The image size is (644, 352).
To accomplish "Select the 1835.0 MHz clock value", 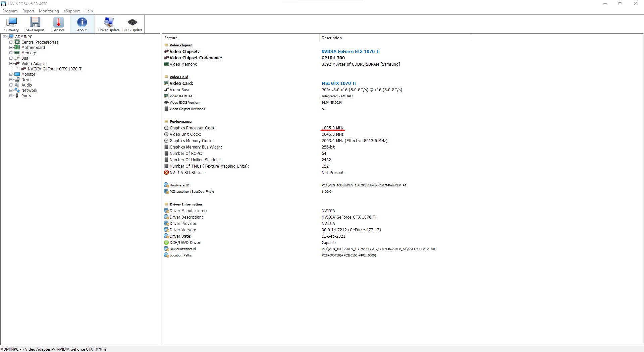I will pyautogui.click(x=332, y=128).
